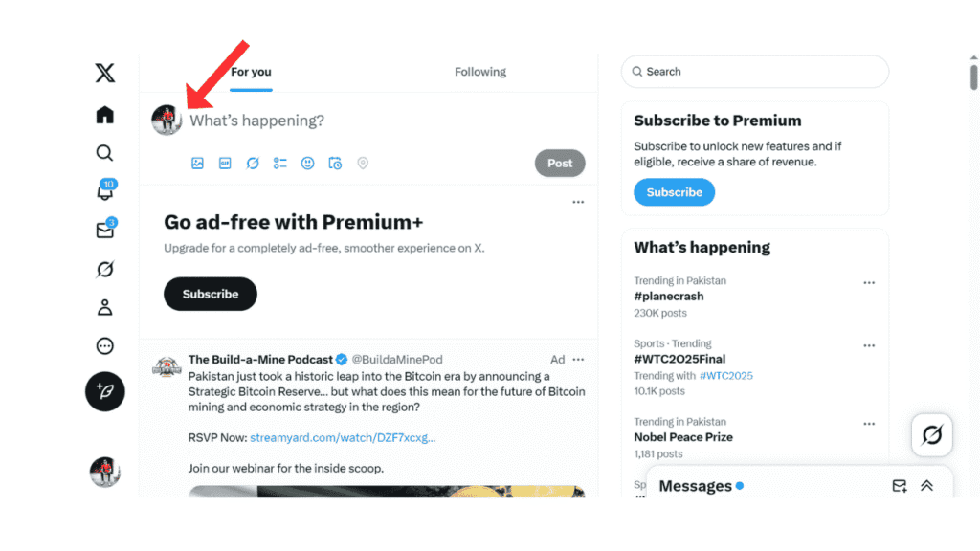Open the streamyard webinar link

tap(340, 437)
